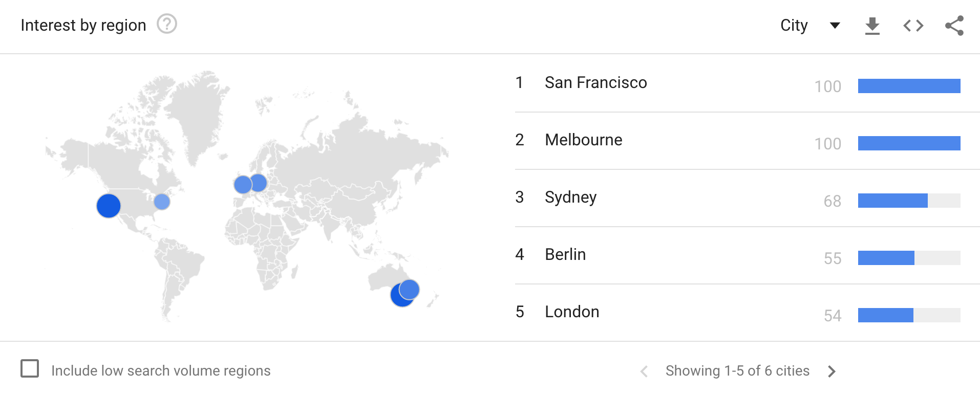Click Sydney's interest bar showing 68
980x395 pixels.
coord(892,201)
